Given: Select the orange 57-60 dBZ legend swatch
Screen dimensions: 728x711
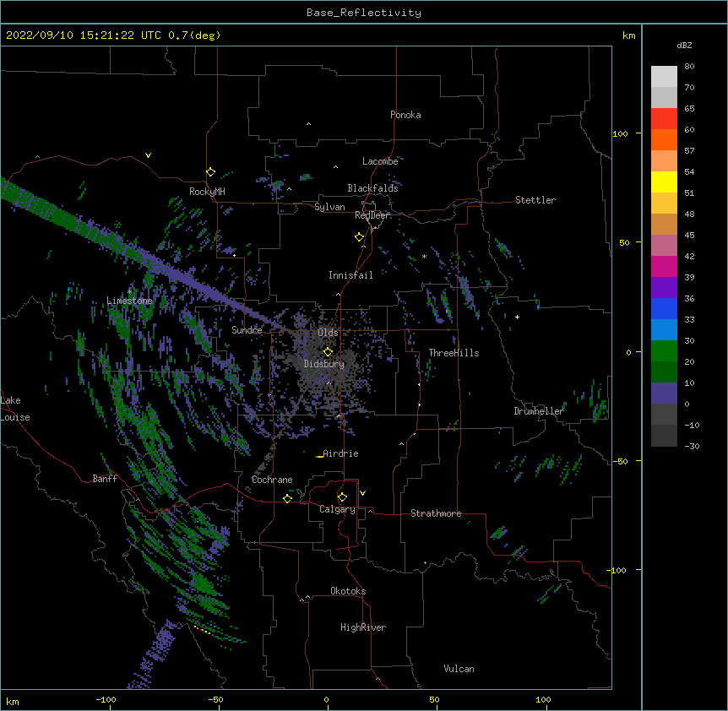Looking at the screenshot, I should click(x=664, y=139).
